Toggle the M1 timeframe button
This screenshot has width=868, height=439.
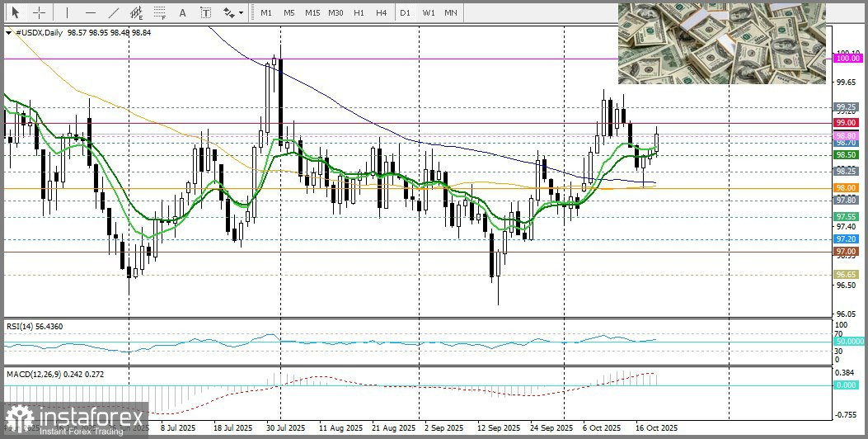click(265, 12)
